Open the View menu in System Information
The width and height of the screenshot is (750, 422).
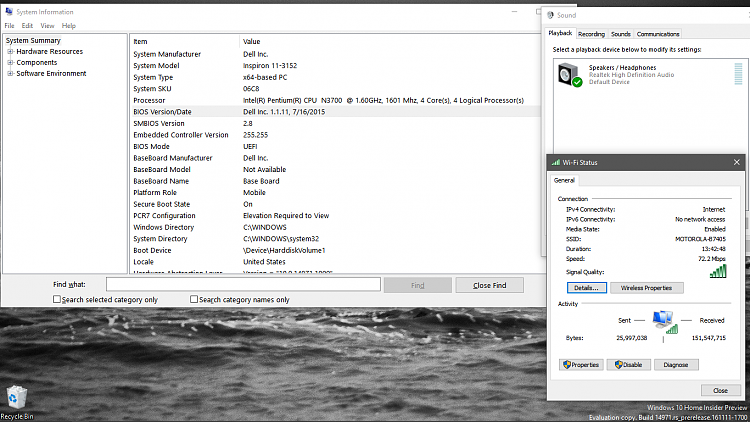(x=46, y=25)
